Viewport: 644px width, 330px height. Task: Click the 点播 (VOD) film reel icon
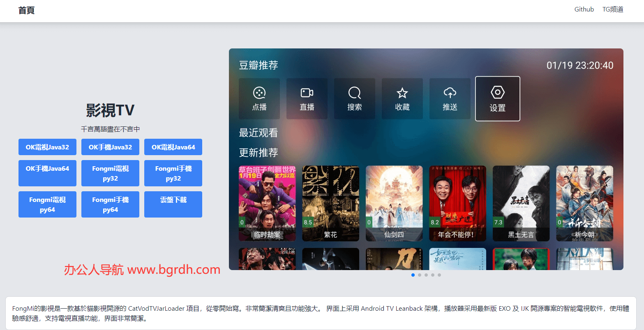(x=259, y=93)
